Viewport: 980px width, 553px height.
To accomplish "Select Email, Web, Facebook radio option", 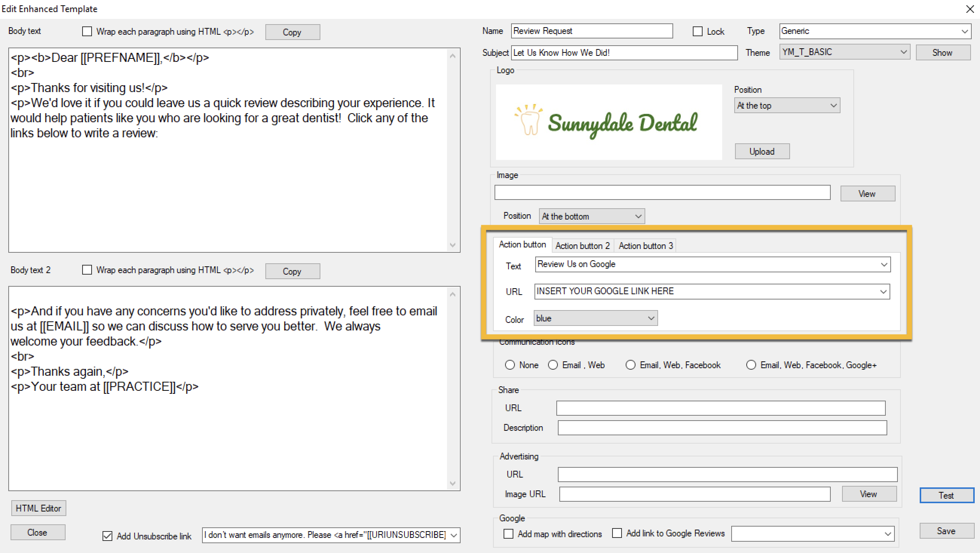I will click(630, 365).
